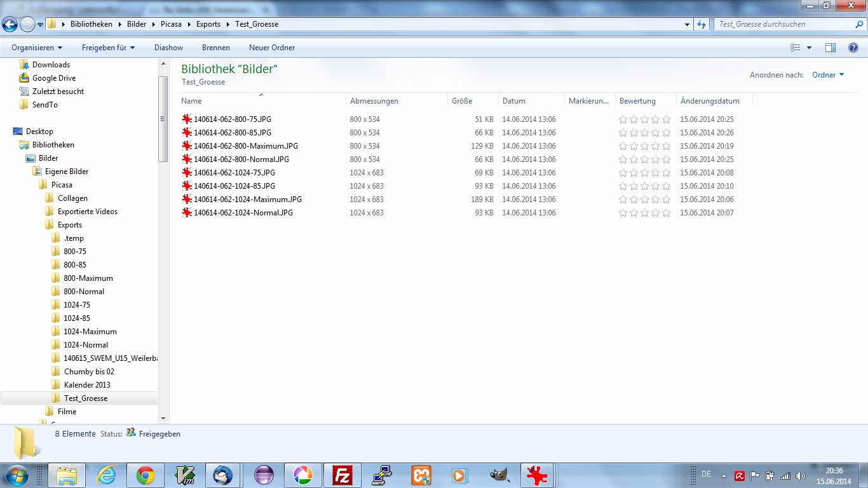Expand the Anordnen nach Ordner dropdown
Image resolution: width=868 pixels, height=488 pixels.
click(x=828, y=75)
